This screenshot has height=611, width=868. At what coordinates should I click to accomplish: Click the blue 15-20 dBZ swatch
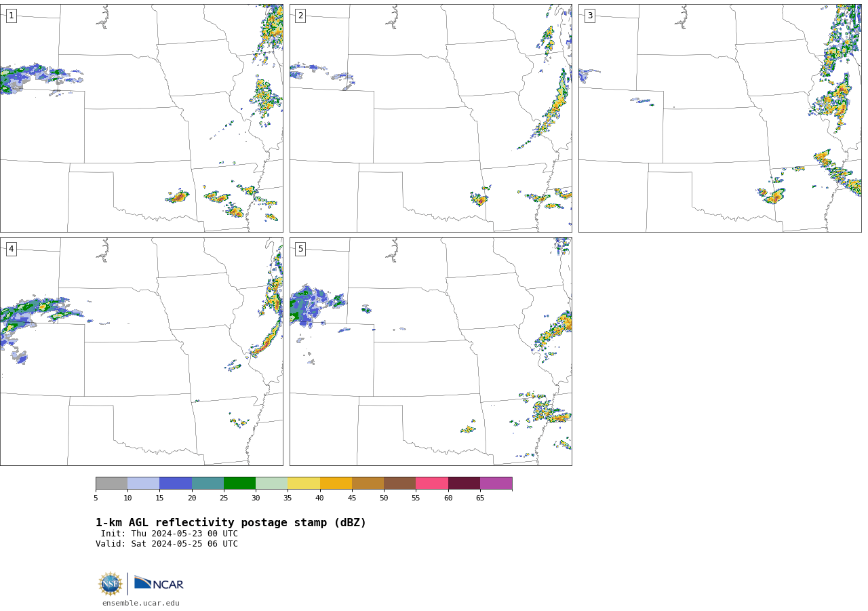click(176, 483)
